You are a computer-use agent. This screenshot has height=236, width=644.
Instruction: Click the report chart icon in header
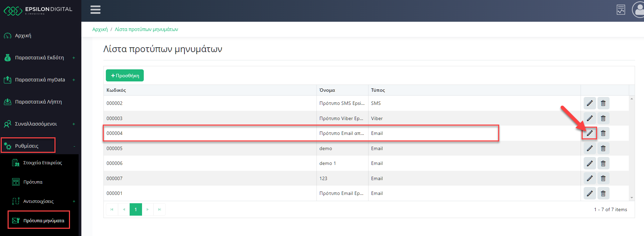click(621, 10)
